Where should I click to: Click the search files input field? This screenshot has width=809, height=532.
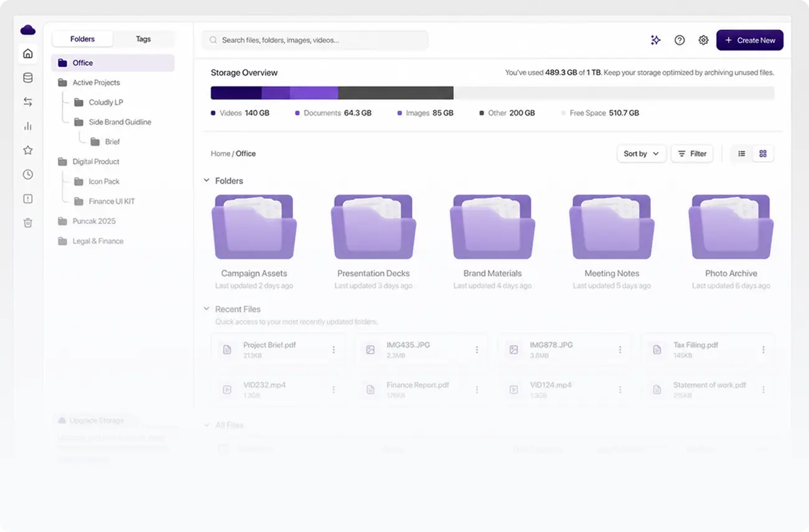click(x=315, y=40)
